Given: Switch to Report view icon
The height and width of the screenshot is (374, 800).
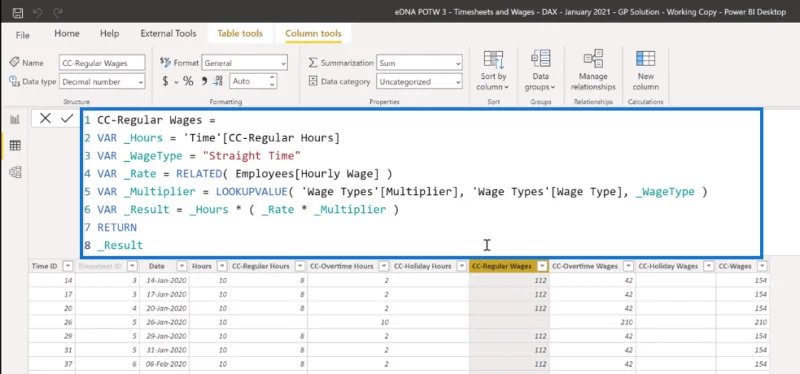Looking at the screenshot, I should pos(15,119).
